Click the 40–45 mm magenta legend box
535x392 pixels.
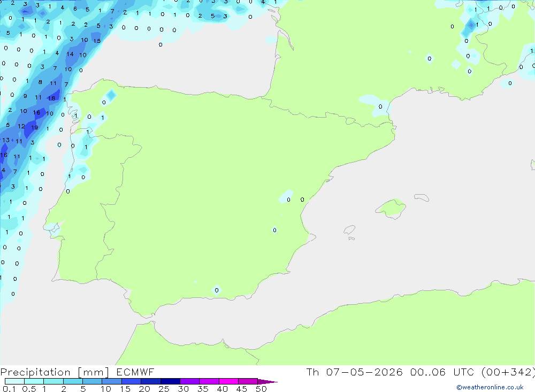click(x=228, y=381)
